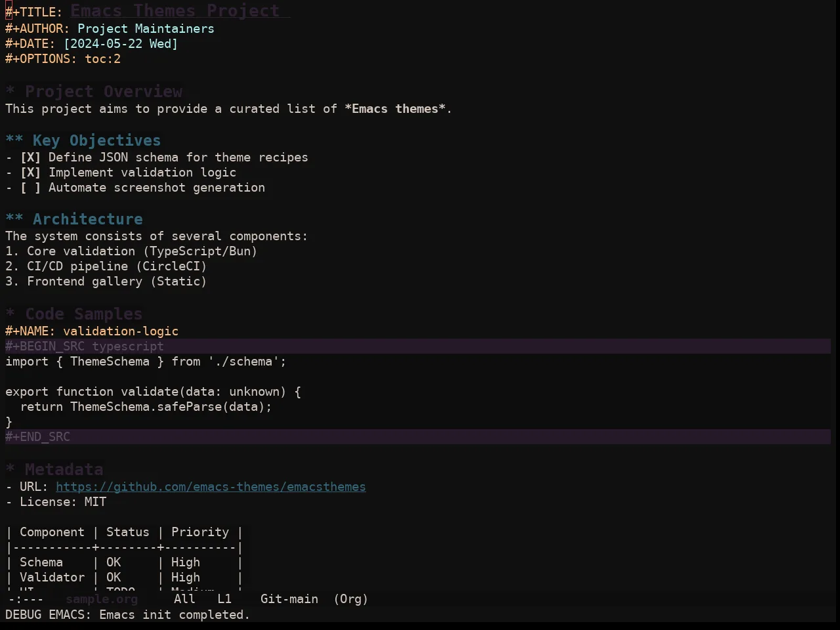Click the L1 line number indicator
This screenshot has width=840, height=630.
(x=224, y=599)
